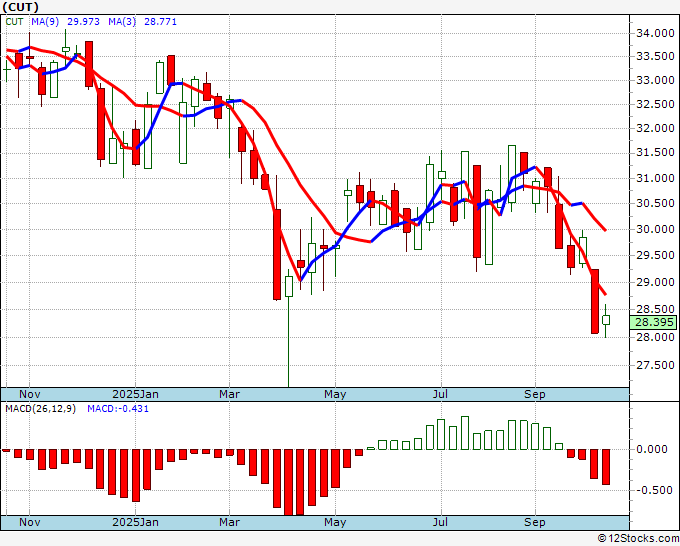Click the MA(9) legend label
680x546 pixels.
(x=45, y=22)
